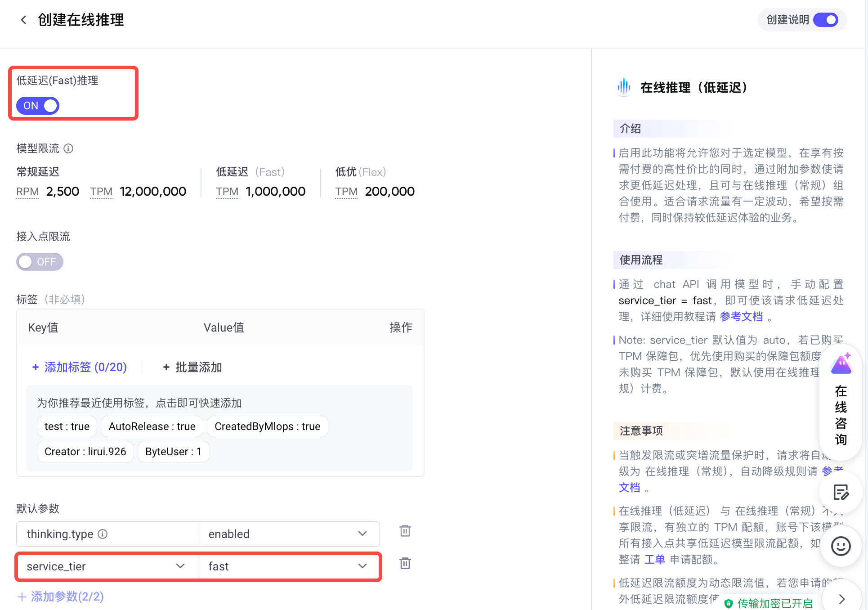868x610 pixels.
Task: Open the 参考文档 link under 使用流程
Action: click(741, 317)
